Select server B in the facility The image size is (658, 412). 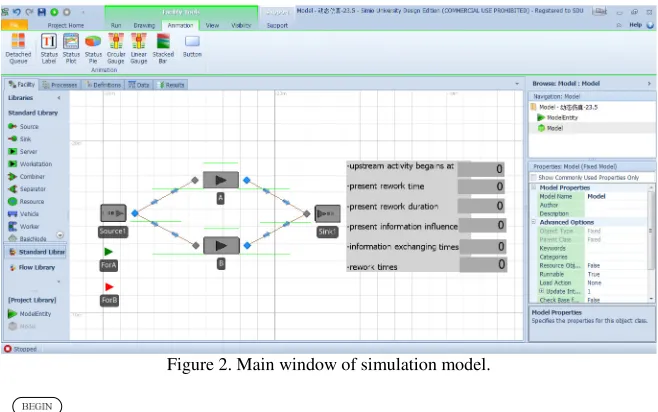tap(221, 245)
